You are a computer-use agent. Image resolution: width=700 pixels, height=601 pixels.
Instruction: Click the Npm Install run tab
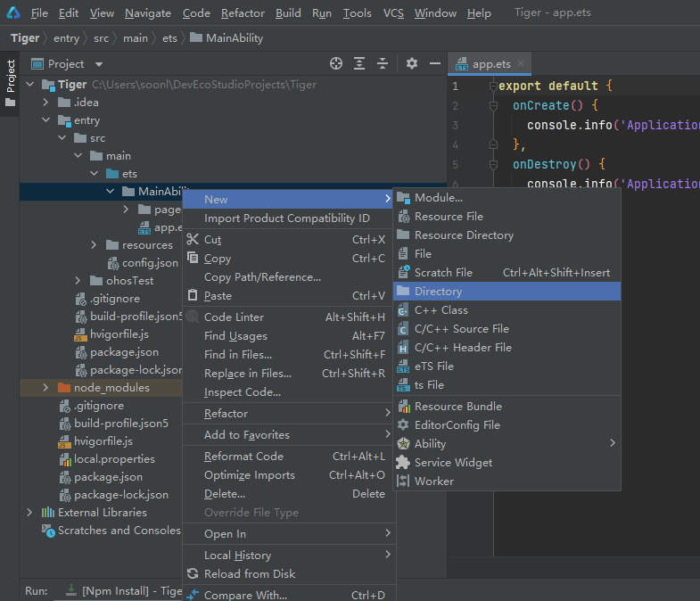tap(125, 590)
